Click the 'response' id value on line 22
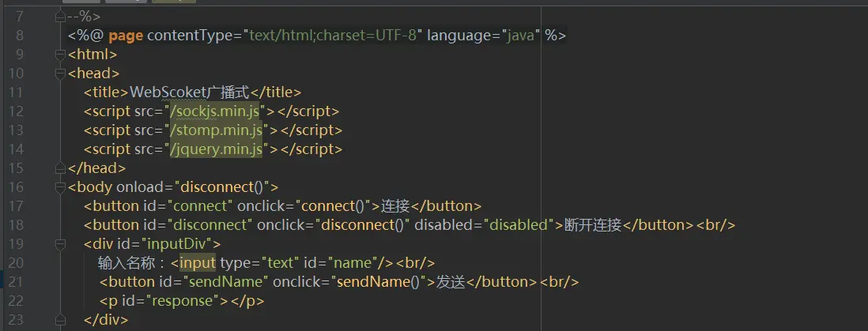Image resolution: width=868 pixels, height=331 pixels. point(182,300)
